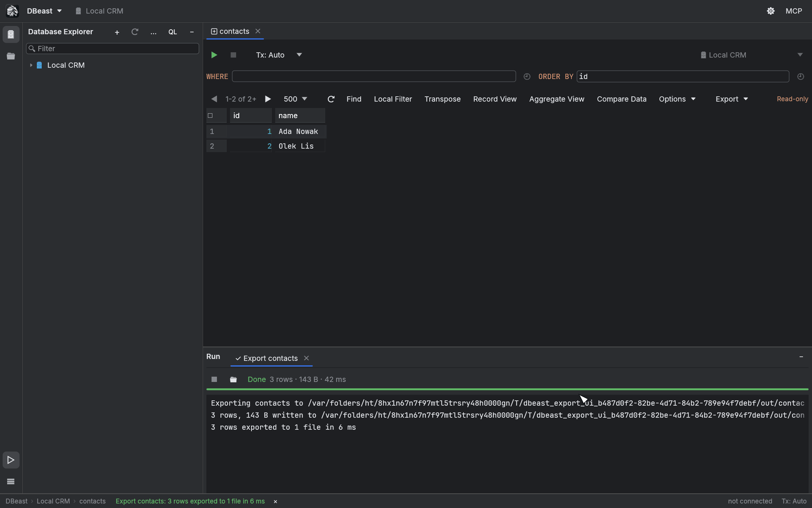Open Database Explorer more options ellipsis

[153, 32]
